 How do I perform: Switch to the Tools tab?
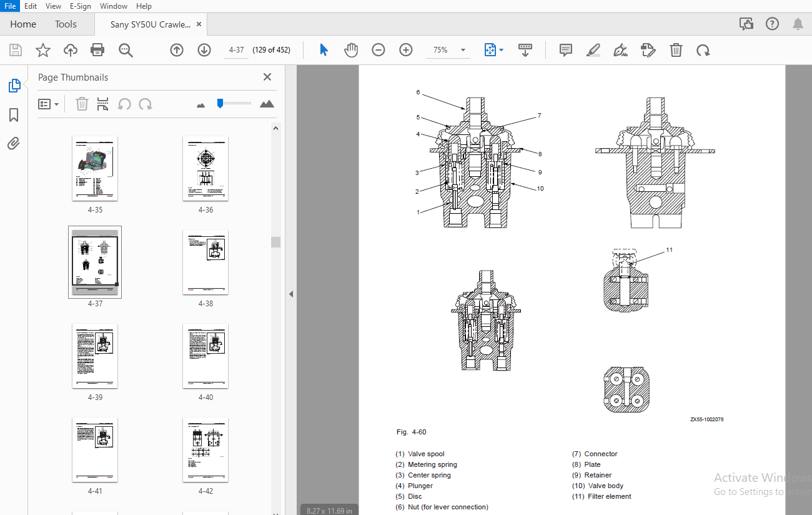66,24
